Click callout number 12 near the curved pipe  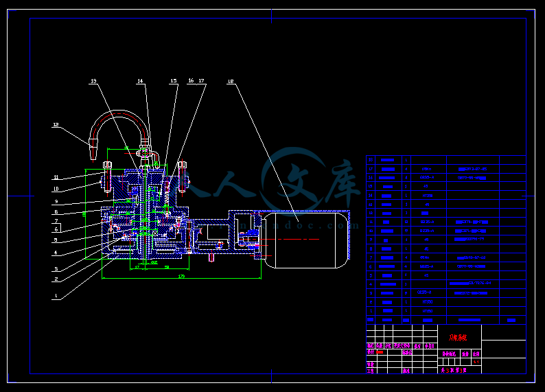[56, 124]
